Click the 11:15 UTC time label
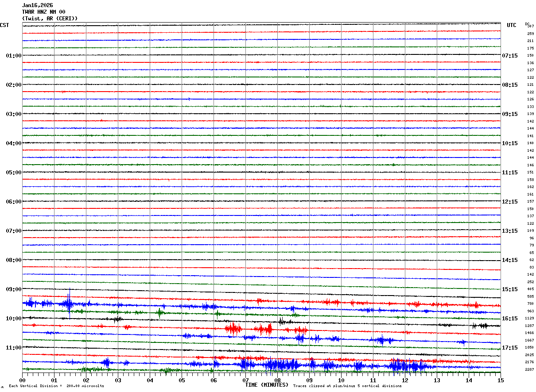This screenshot has width=536, height=392. pyautogui.click(x=509, y=173)
